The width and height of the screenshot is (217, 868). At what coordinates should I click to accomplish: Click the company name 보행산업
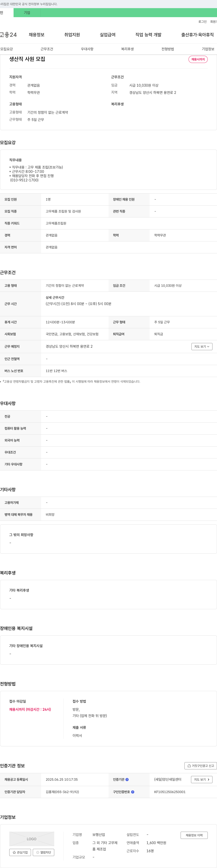99,835
